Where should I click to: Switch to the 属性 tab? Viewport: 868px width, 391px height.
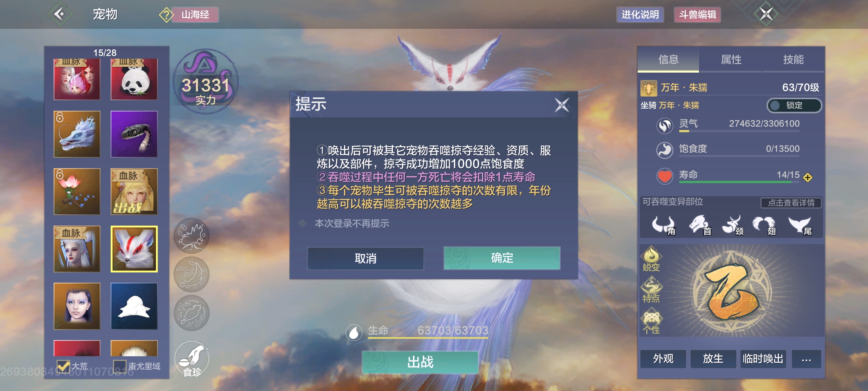coord(731,60)
